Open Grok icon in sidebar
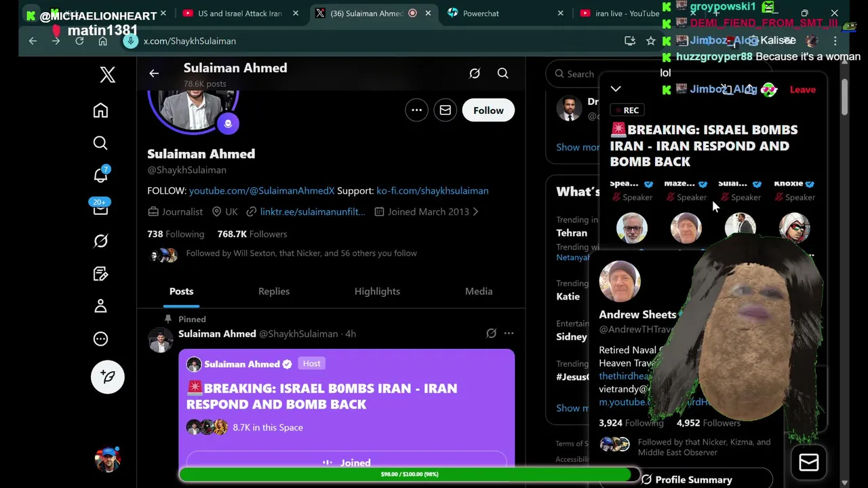 [100, 241]
